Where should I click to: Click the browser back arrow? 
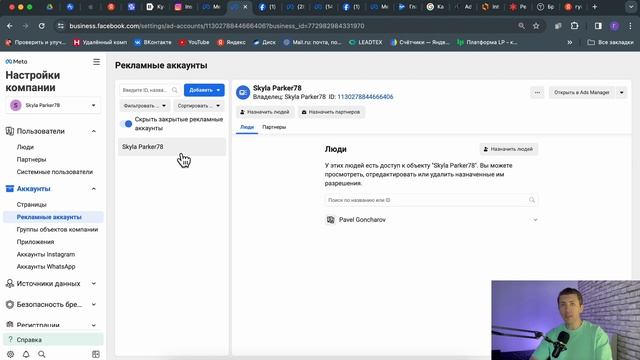coord(10,26)
